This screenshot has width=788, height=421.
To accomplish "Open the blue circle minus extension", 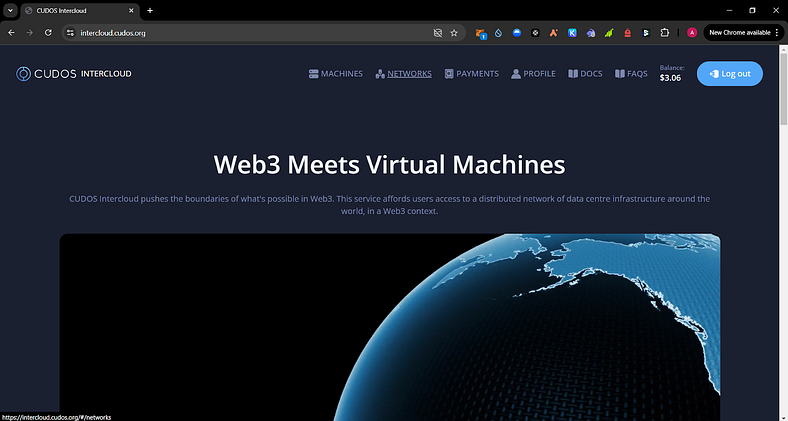I will [517, 33].
